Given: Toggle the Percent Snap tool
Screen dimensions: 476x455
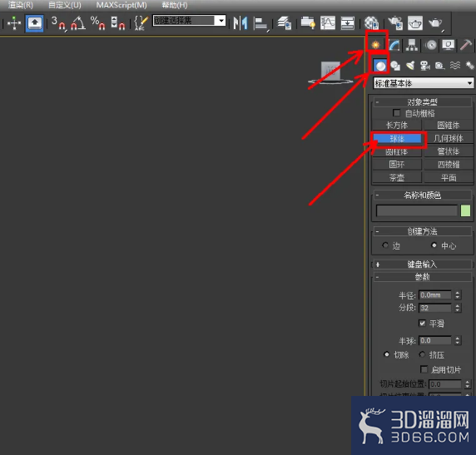Looking at the screenshot, I should pos(97,23).
